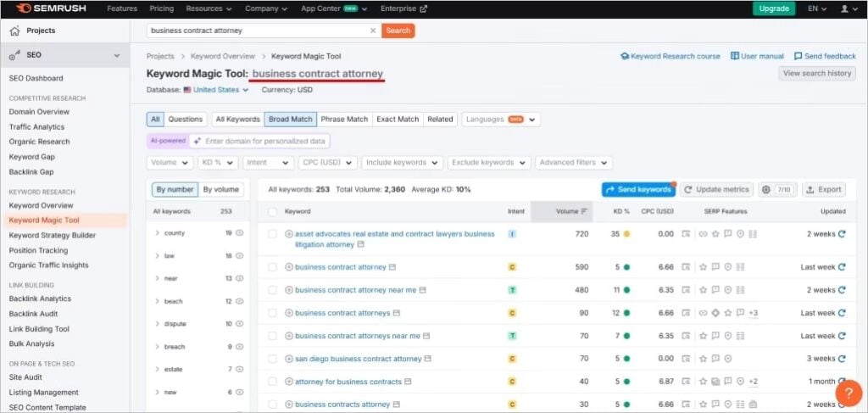The image size is (868, 413).
Task: Add 'san diego business contract attorney' plus icon
Action: point(288,359)
